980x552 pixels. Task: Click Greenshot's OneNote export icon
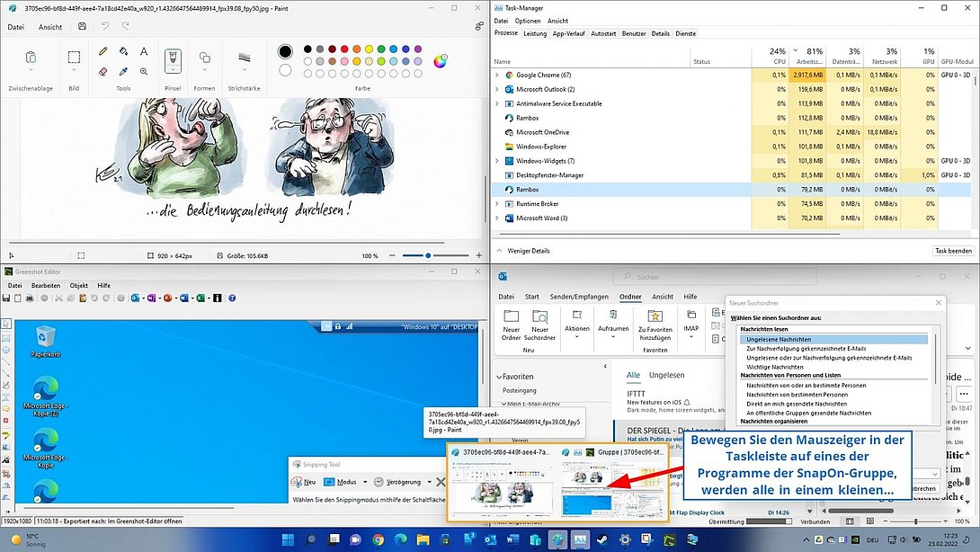[150, 298]
